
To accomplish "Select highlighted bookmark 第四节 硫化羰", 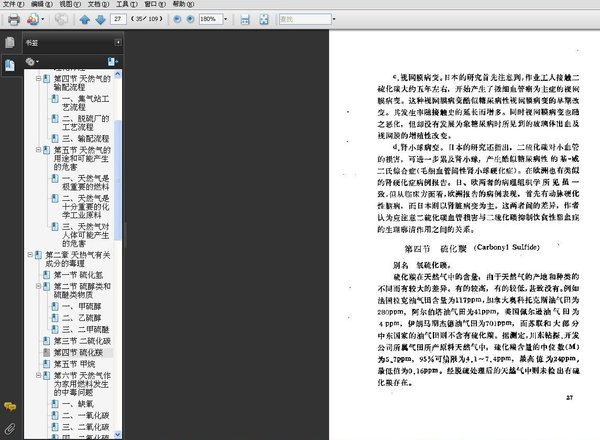I will point(78,352).
